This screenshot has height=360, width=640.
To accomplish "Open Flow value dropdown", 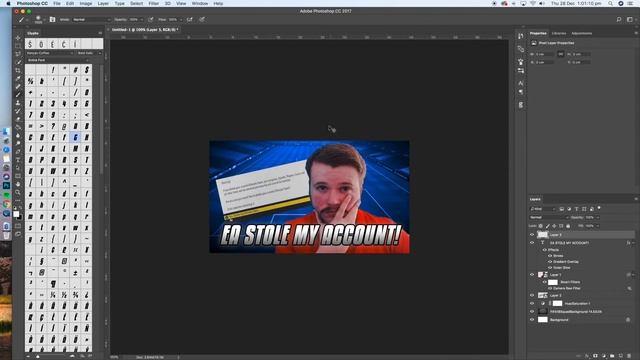I will coord(181,20).
